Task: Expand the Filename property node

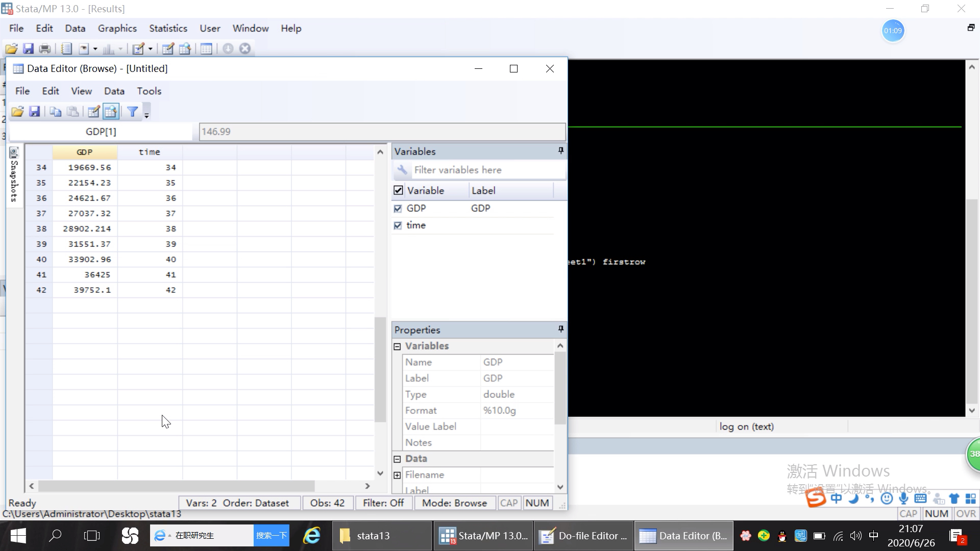Action: tap(397, 475)
